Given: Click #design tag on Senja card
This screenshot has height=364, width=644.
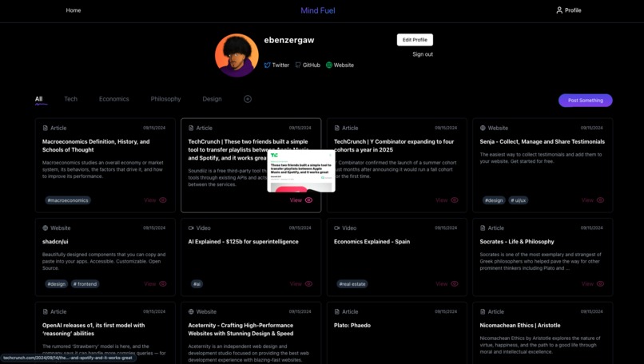Looking at the screenshot, I should 494,200.
